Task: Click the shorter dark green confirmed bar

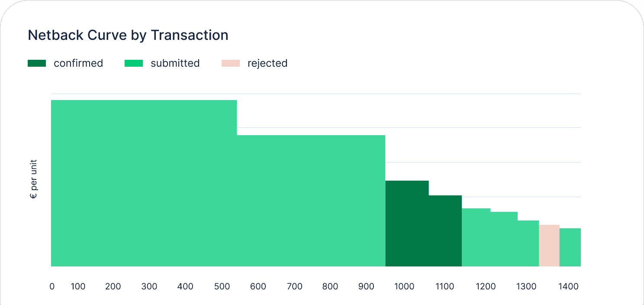Action: [445, 230]
